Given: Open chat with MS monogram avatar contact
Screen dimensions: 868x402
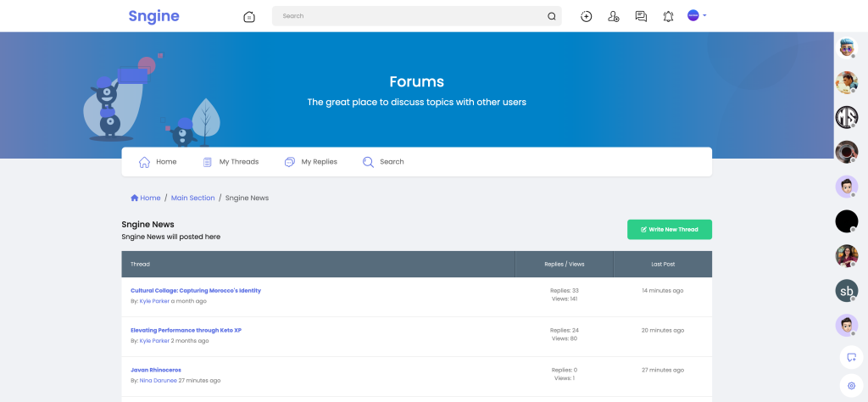Looking at the screenshot, I should pos(847,117).
